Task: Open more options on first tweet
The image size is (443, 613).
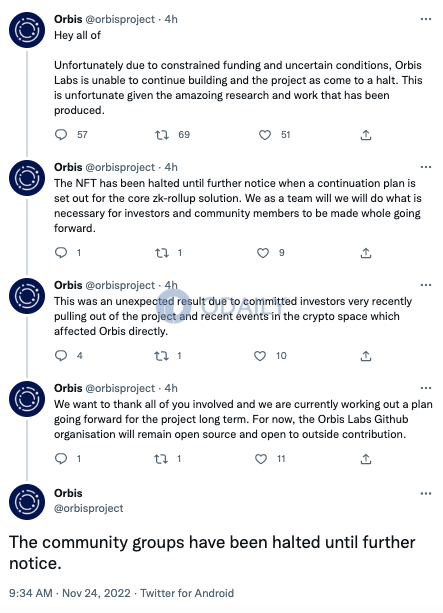Action: click(x=426, y=19)
